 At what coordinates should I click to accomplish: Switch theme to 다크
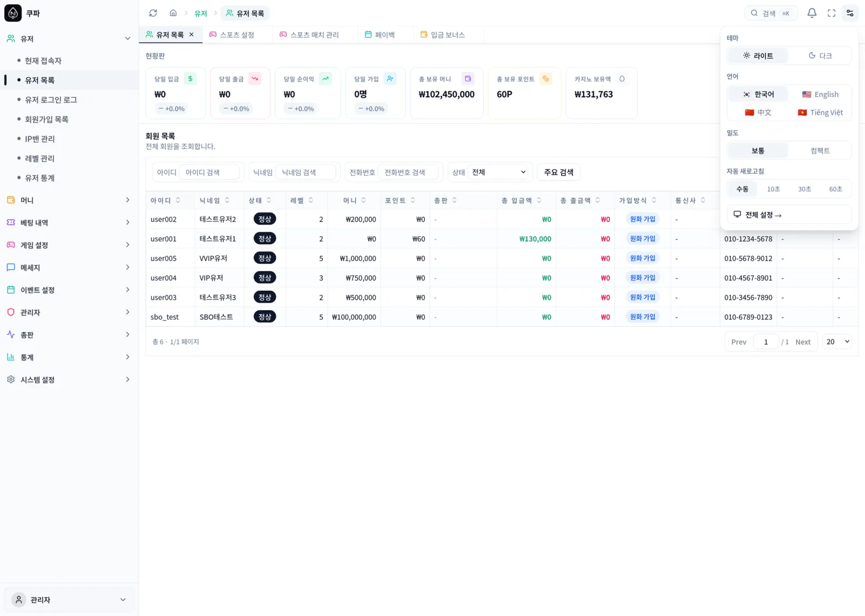pos(820,56)
